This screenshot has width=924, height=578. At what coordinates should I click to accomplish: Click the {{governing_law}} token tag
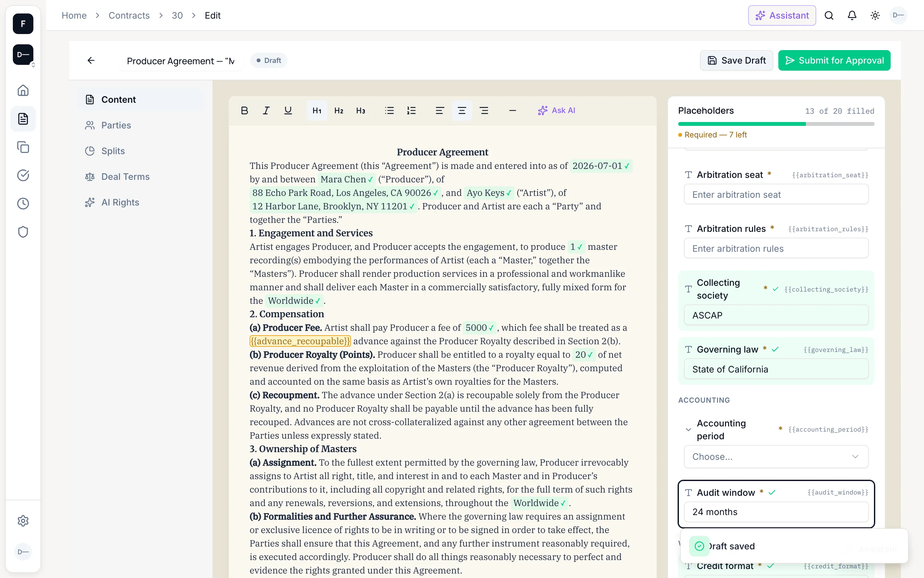click(x=836, y=350)
